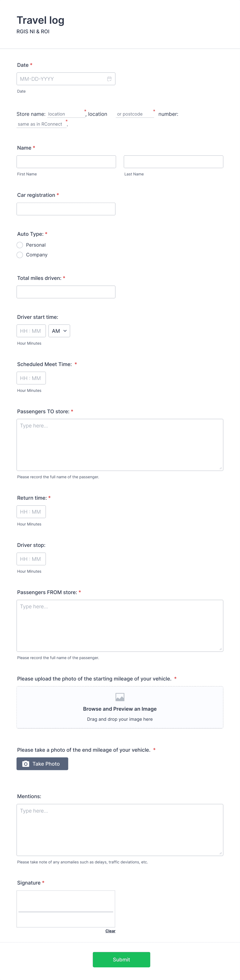This screenshot has height=980, width=240.
Task: Click the Submit button
Action: tap(121, 959)
